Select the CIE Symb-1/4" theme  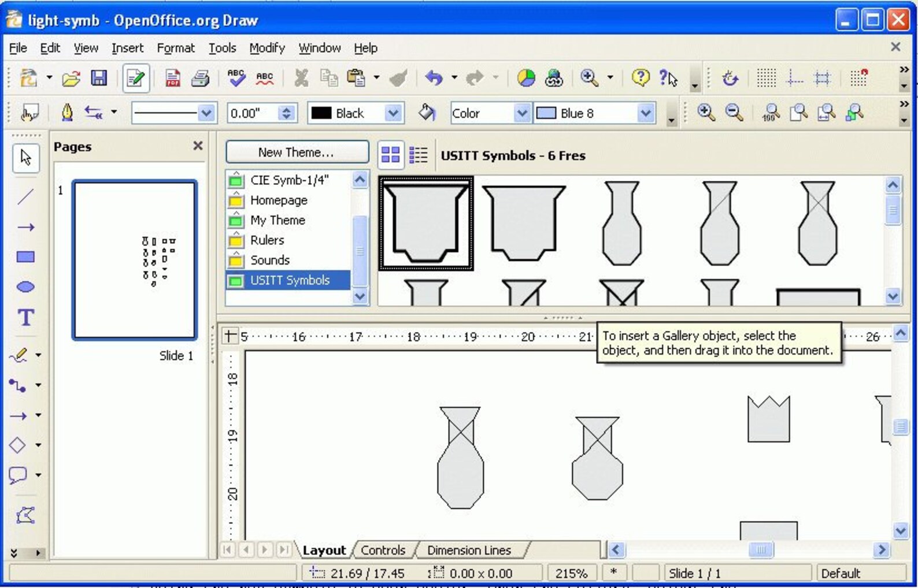pyautogui.click(x=288, y=180)
